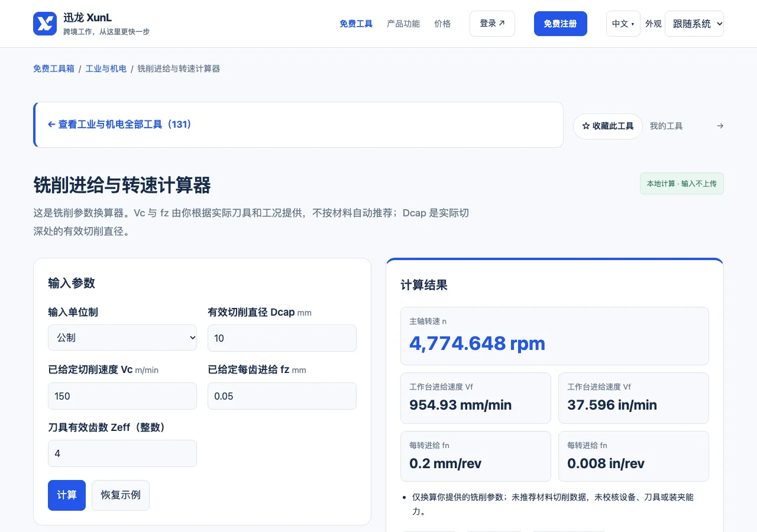Open the 输入单位制 公制 dropdown
The width and height of the screenshot is (757, 532).
(x=122, y=338)
